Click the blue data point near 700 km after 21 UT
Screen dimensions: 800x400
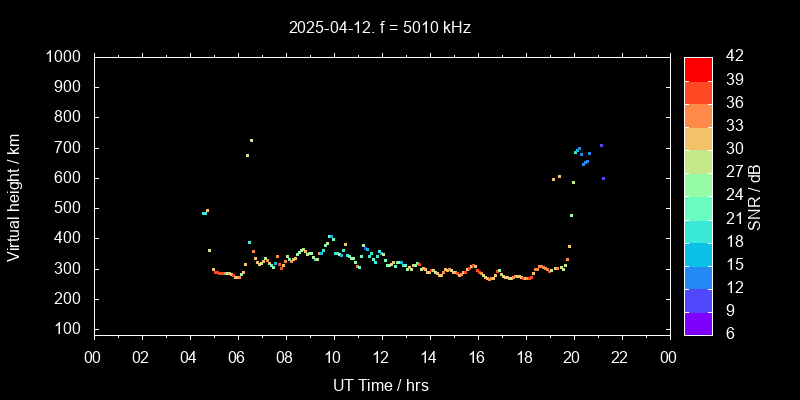coord(601,146)
